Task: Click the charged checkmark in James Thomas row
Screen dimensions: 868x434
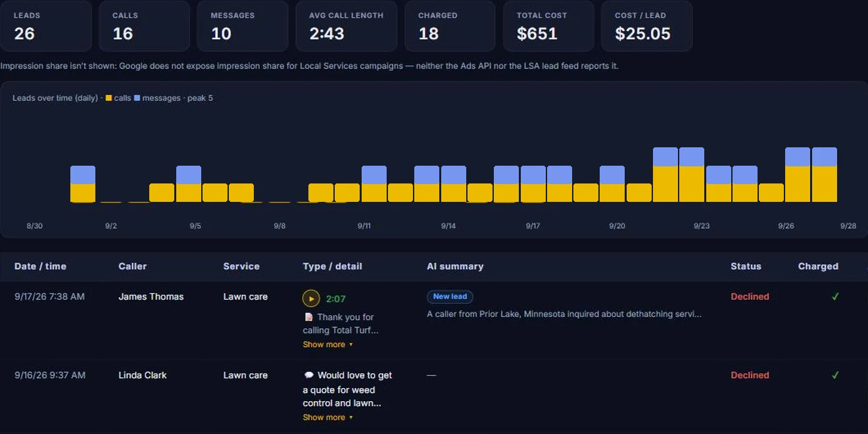Action: point(835,297)
